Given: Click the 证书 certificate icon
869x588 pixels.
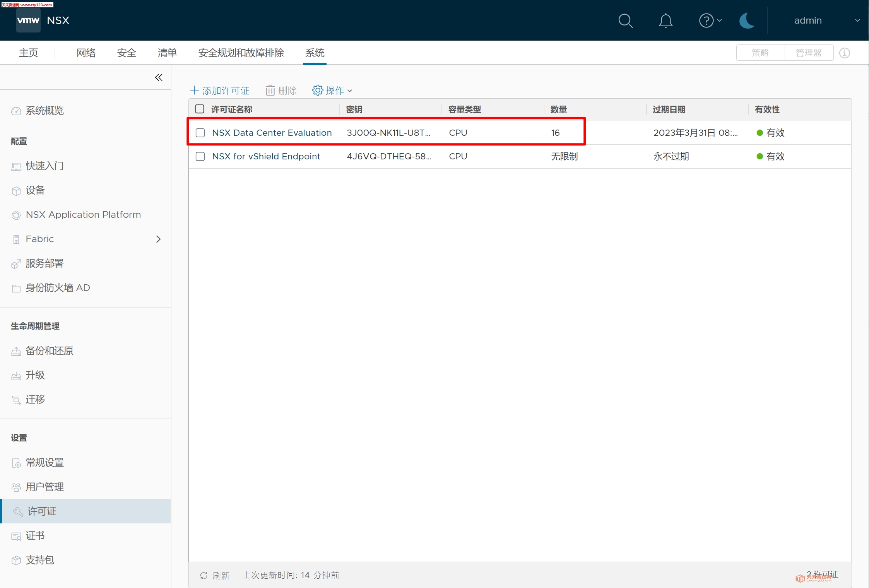Looking at the screenshot, I should (x=16, y=536).
